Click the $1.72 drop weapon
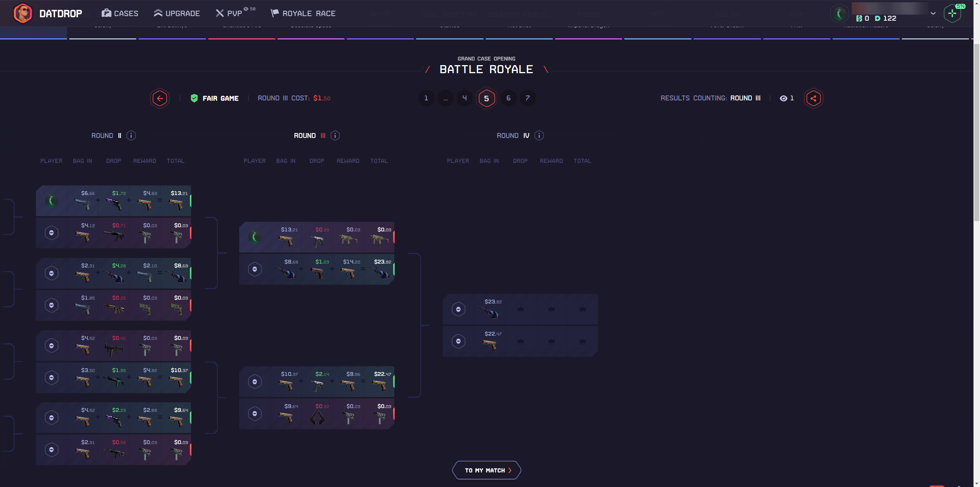 [114, 205]
